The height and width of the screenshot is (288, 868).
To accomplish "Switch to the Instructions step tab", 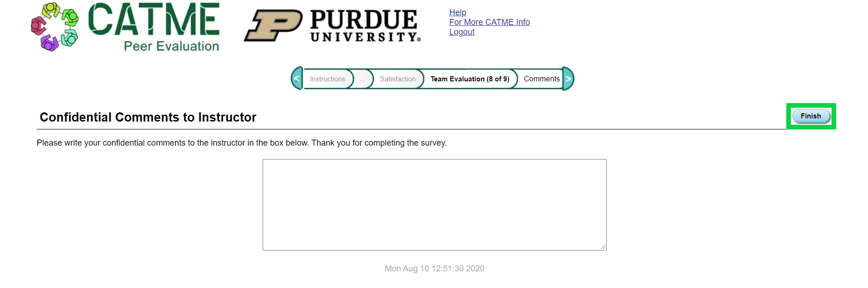I will [327, 79].
